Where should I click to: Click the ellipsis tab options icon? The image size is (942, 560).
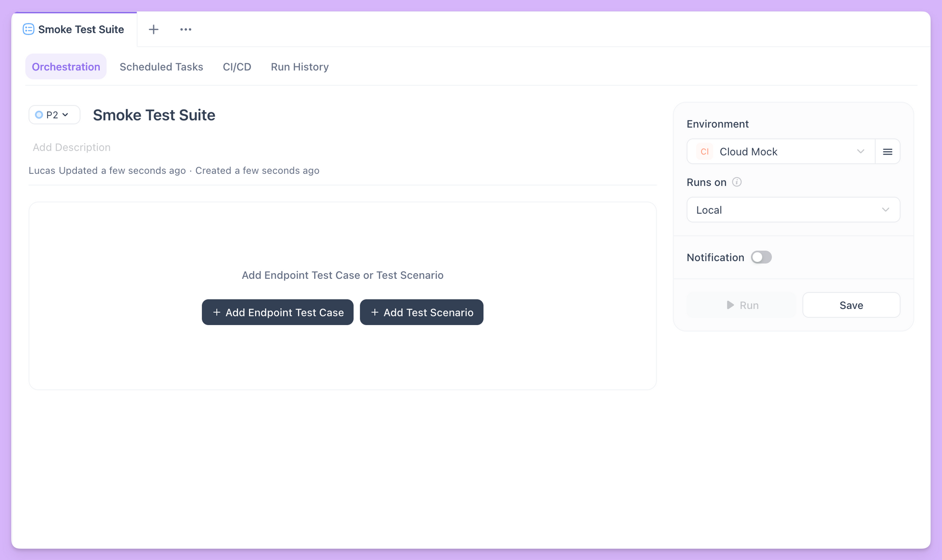pyautogui.click(x=185, y=29)
